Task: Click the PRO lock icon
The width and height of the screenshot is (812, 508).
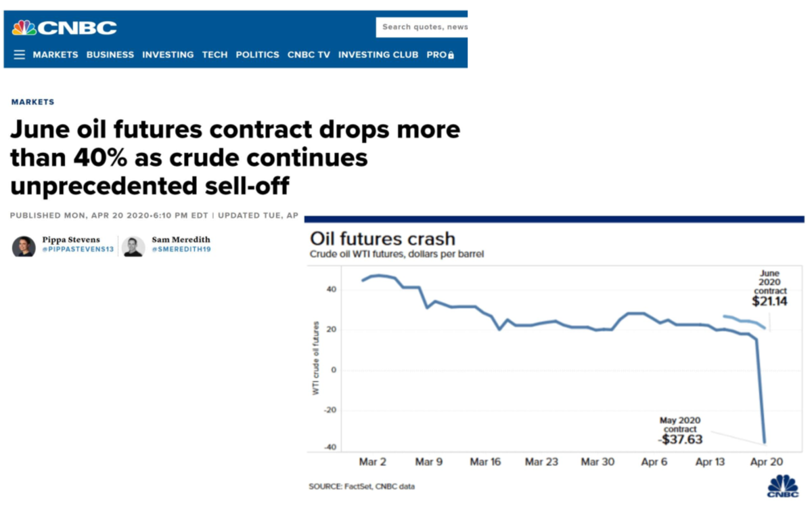Action: pyautogui.click(x=451, y=55)
